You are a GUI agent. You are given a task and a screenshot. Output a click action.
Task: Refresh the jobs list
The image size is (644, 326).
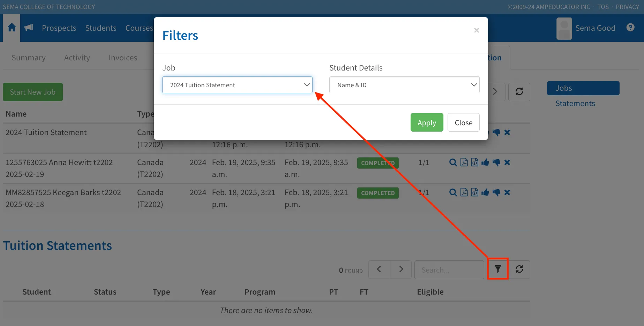(519, 92)
